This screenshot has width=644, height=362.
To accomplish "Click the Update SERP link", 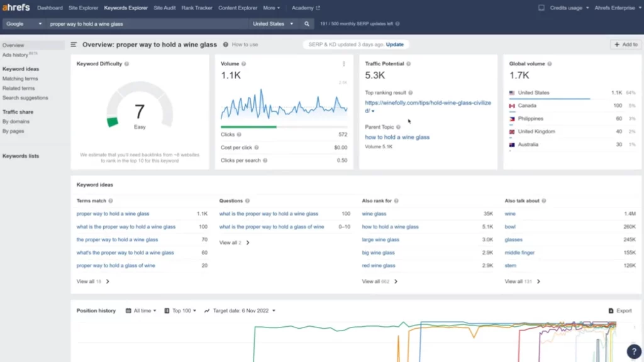I will (x=395, y=45).
